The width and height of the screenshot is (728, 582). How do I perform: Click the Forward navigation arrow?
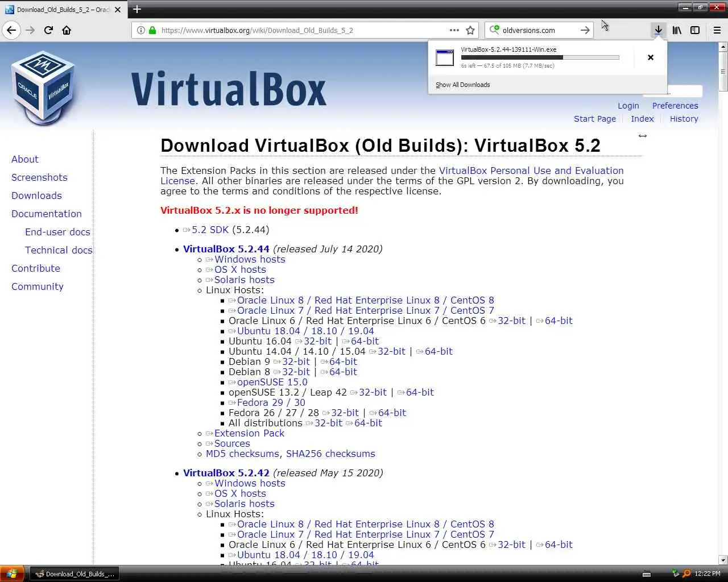tap(30, 30)
